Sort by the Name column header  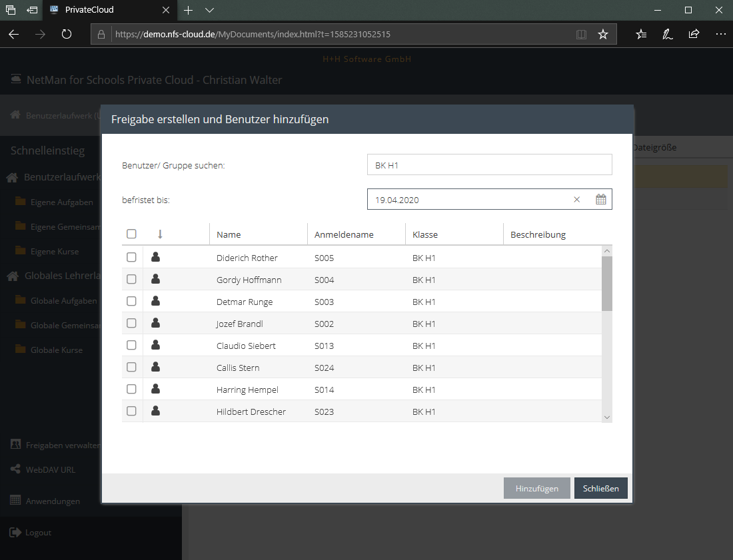(x=229, y=234)
